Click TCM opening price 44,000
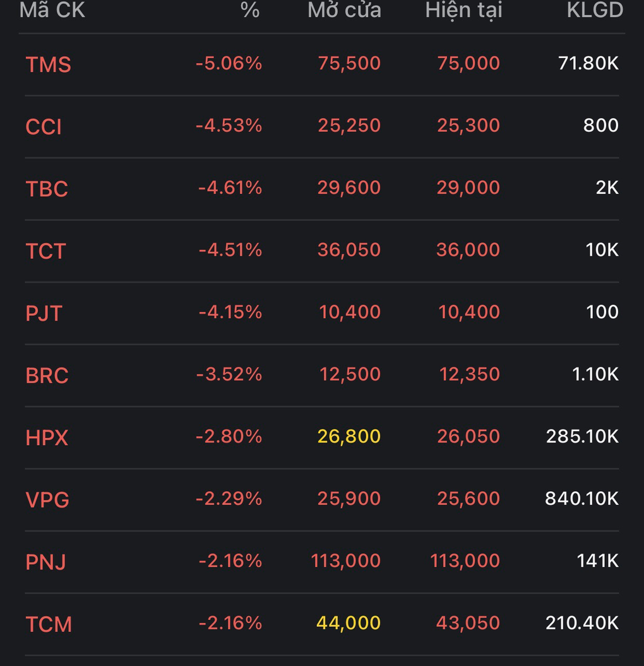This screenshot has width=644, height=666. coord(349,622)
